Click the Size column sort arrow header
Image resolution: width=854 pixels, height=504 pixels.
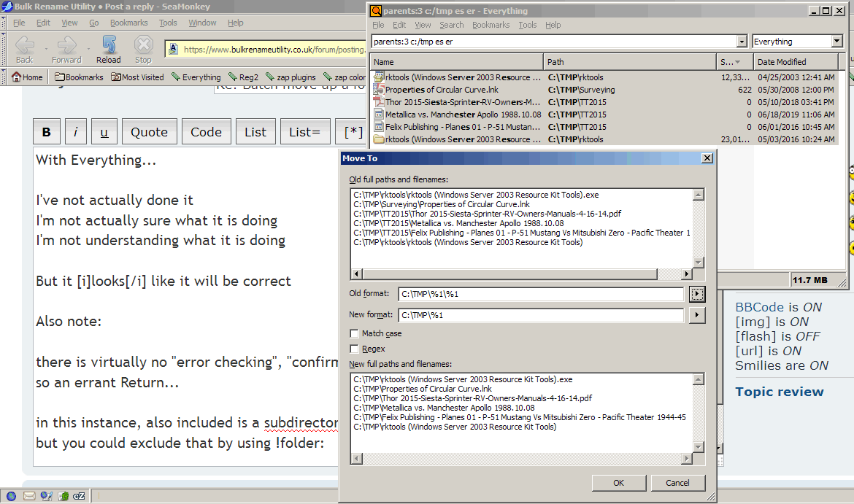click(734, 62)
